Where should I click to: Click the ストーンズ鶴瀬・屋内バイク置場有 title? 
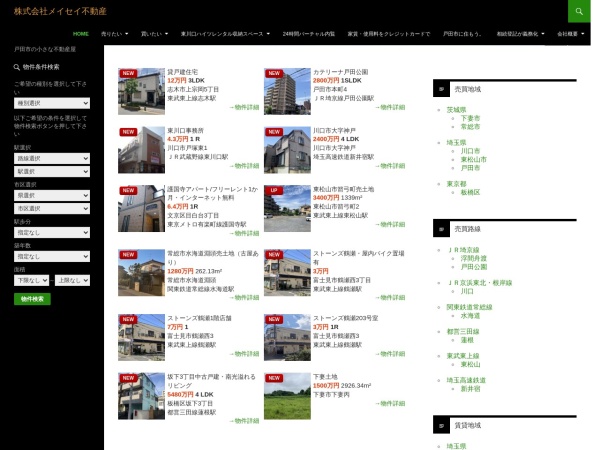coord(359,258)
